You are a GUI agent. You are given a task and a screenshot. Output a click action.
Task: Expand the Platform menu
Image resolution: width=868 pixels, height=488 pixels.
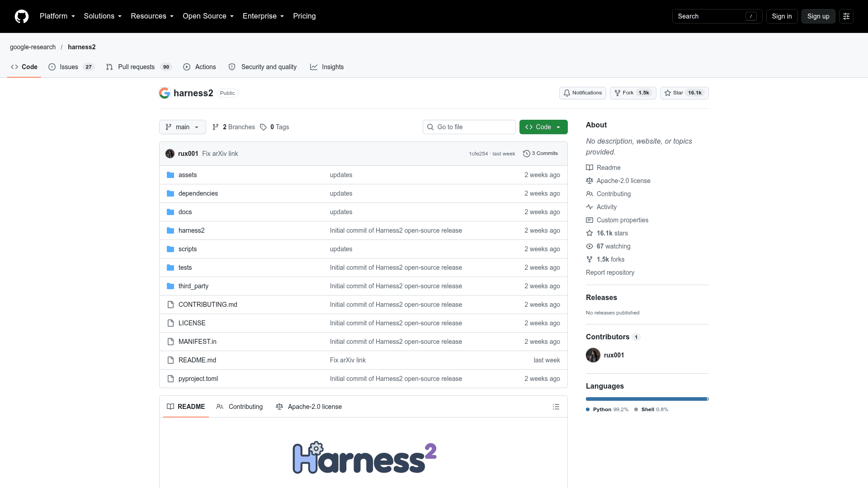pyautogui.click(x=57, y=16)
